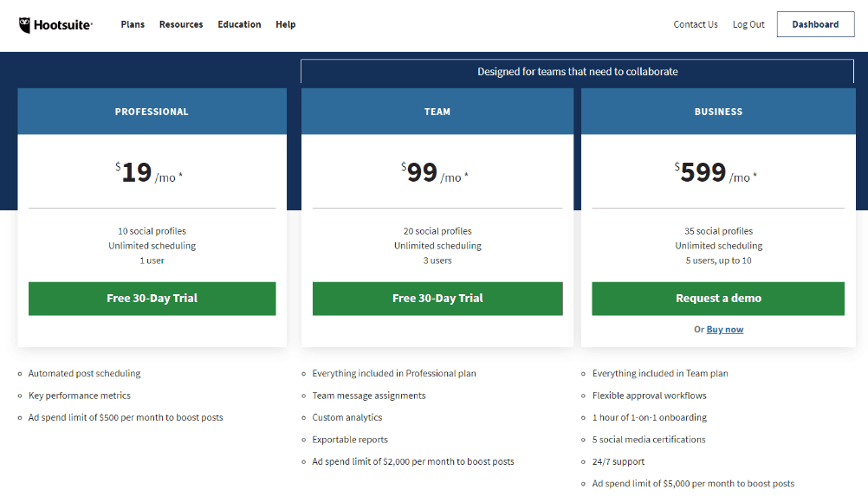This screenshot has height=502, width=868.
Task: Click 'Team message assignments' feature
Action: (x=369, y=396)
